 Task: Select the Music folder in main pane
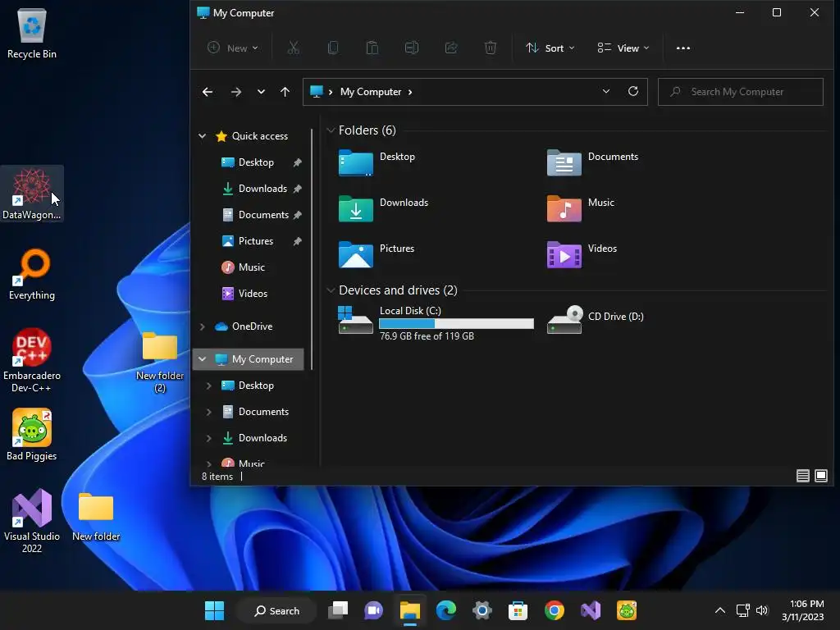click(x=581, y=209)
